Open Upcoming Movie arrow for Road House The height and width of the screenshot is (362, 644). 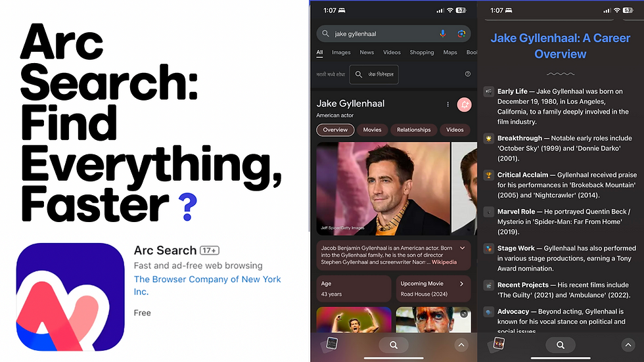[x=461, y=284]
